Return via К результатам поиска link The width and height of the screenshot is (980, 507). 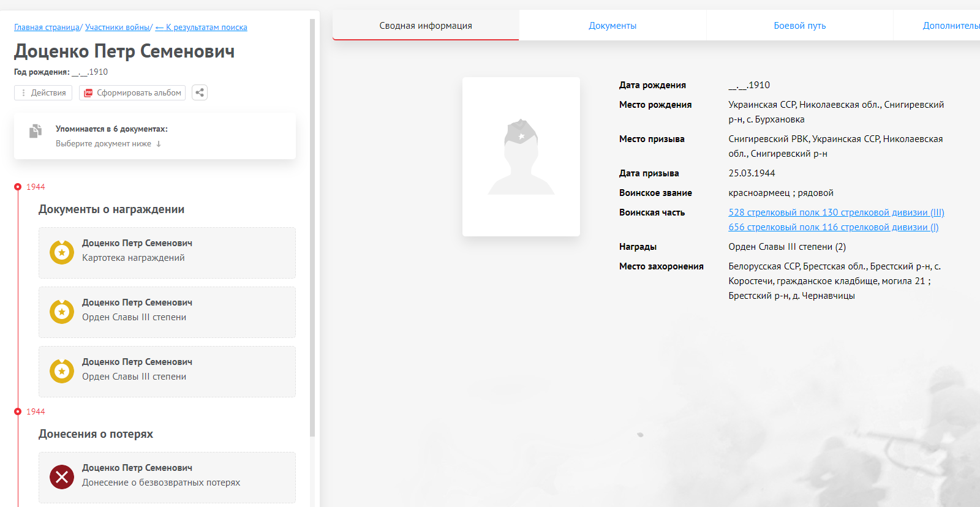tap(202, 28)
